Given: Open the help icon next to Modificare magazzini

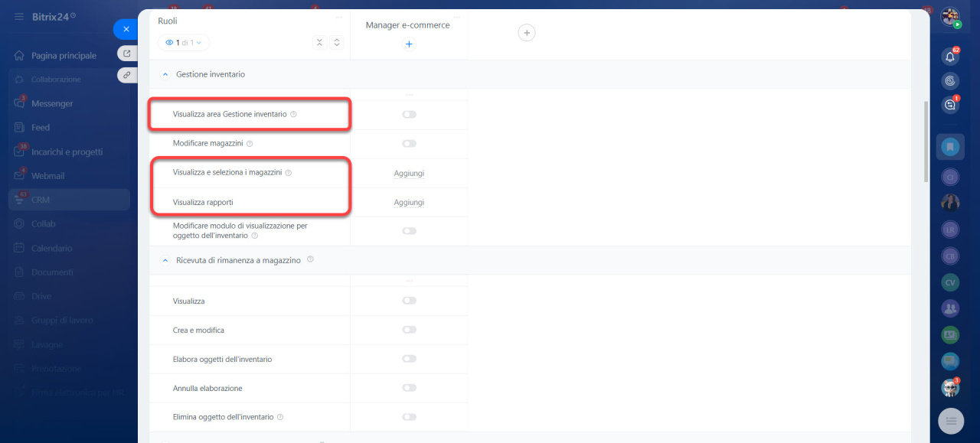Looking at the screenshot, I should 250,144.
